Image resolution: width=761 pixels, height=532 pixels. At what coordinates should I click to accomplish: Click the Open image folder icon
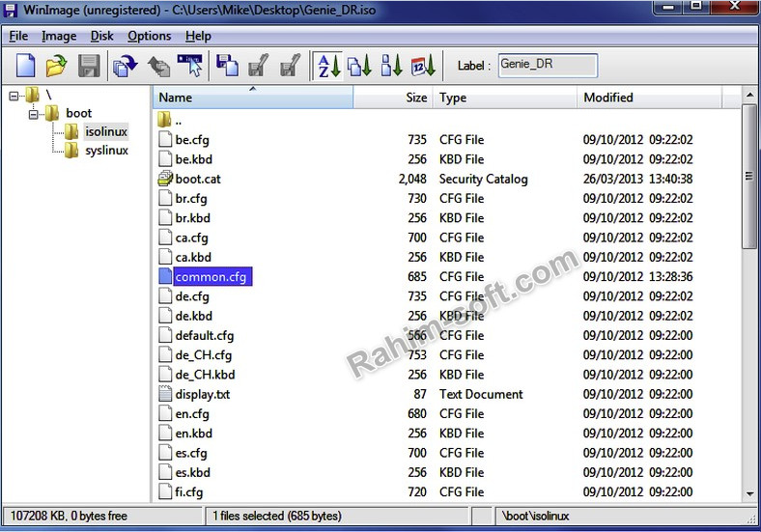tap(57, 66)
